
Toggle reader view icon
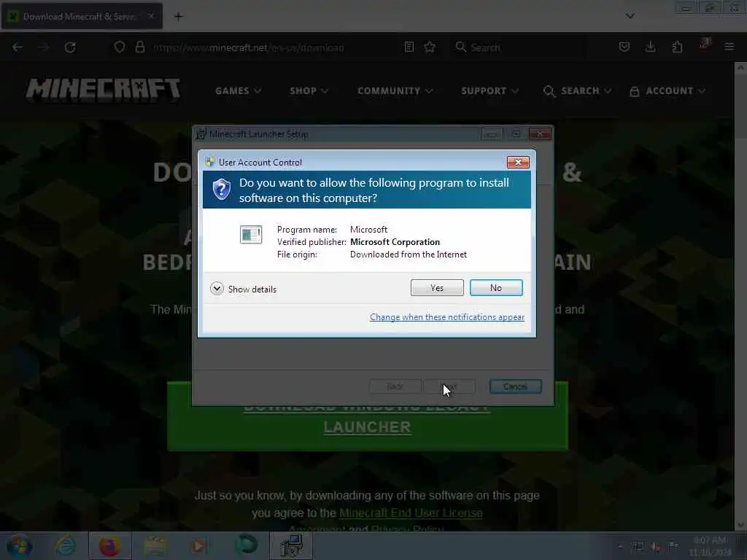tap(409, 47)
